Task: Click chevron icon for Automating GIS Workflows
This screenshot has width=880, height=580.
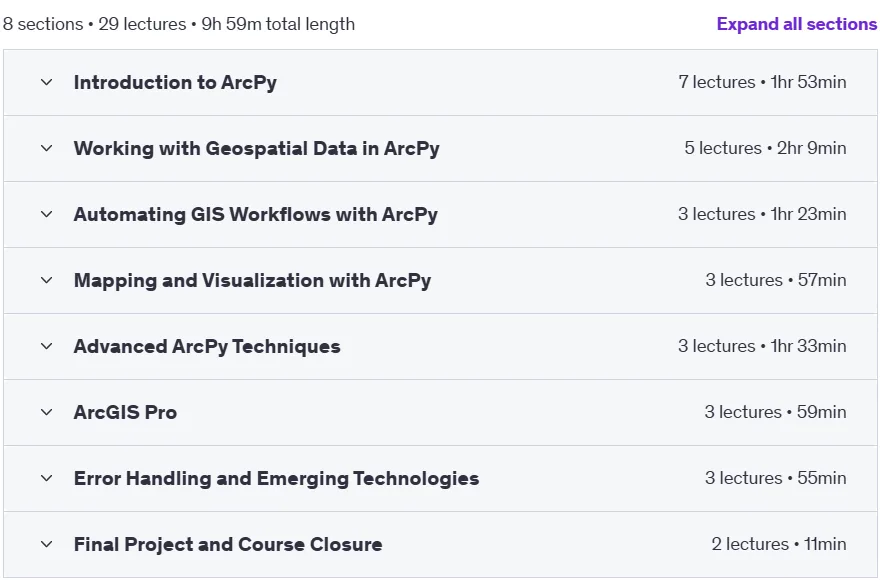Action: (x=47, y=214)
